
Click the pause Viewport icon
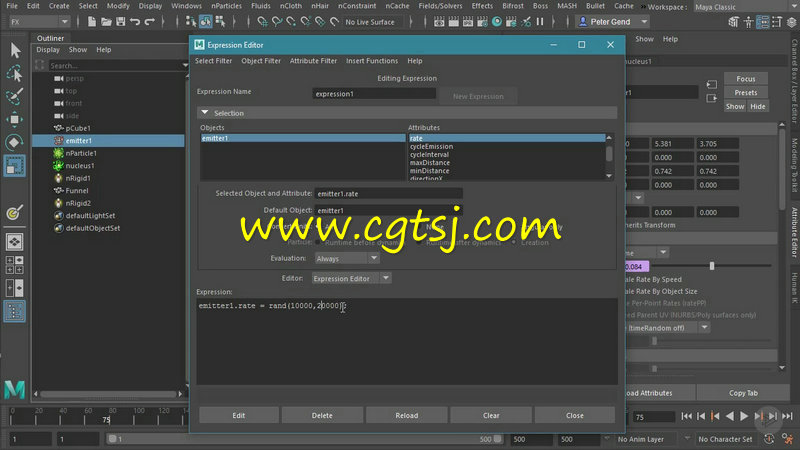click(x=540, y=21)
